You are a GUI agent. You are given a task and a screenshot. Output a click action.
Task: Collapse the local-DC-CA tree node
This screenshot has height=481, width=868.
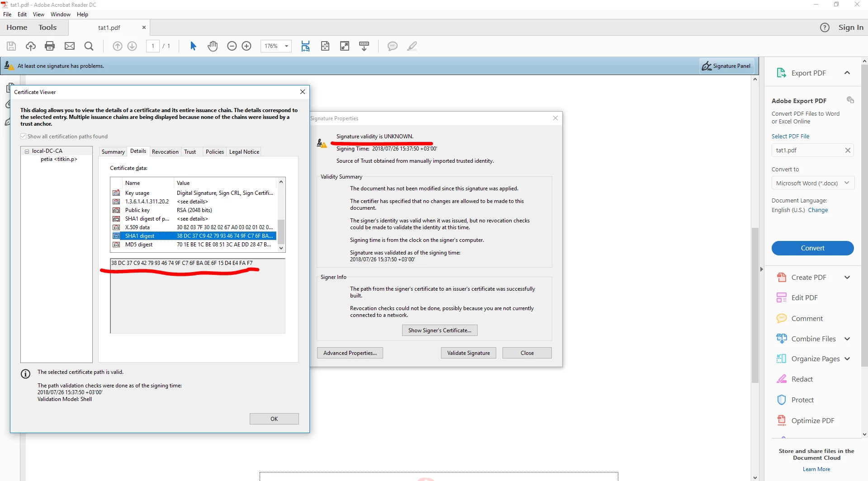27,151
